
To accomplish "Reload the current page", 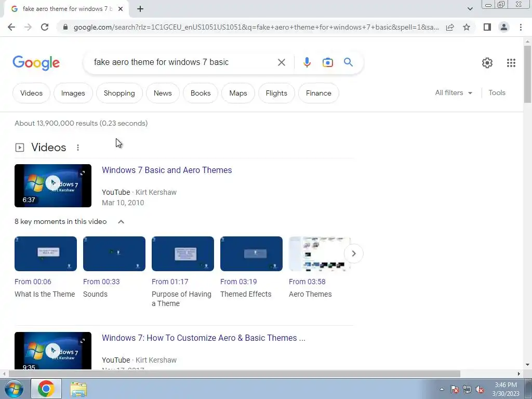I will click(45, 27).
